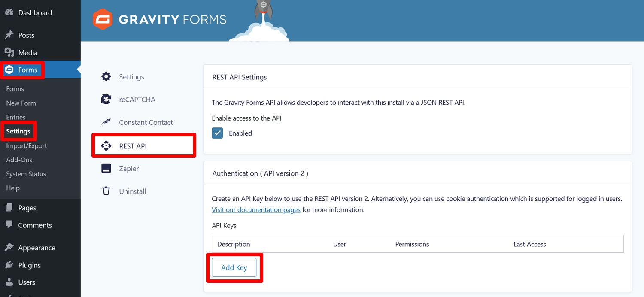The height and width of the screenshot is (297, 644).
Task: Click the REST API icon
Action: pyautogui.click(x=106, y=146)
